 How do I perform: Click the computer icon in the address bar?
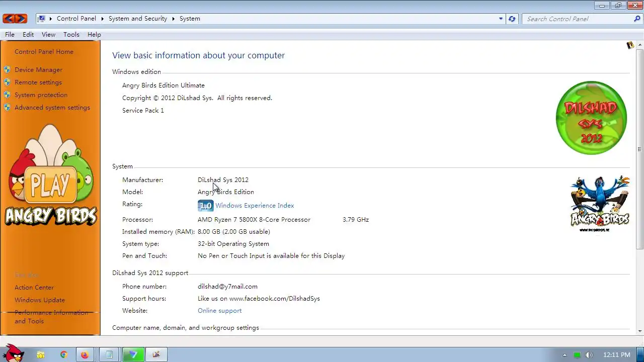(x=42, y=19)
